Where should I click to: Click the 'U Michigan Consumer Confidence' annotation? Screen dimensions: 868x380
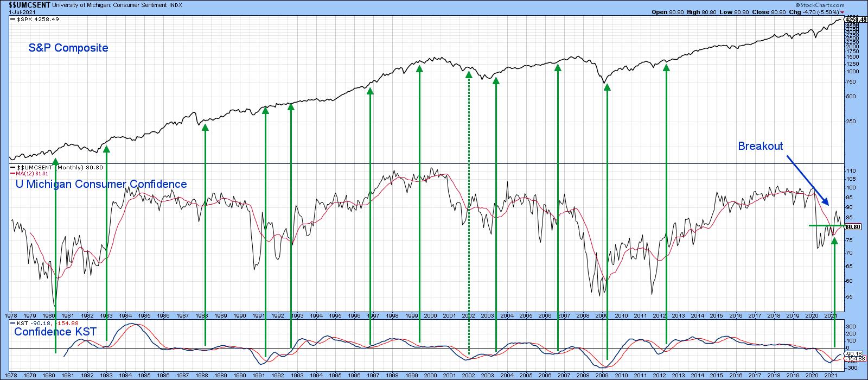pyautogui.click(x=101, y=184)
